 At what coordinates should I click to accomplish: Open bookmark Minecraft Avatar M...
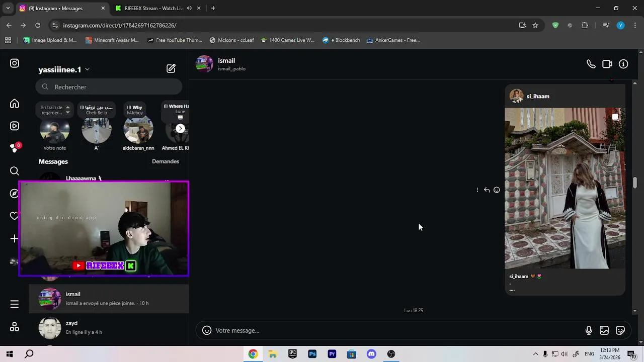click(x=112, y=40)
